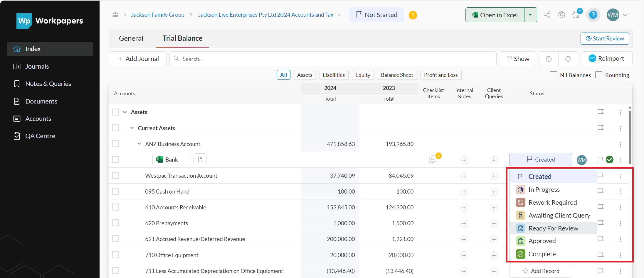Filter accounts by Balance Sheet
This screenshot has height=278, width=644.
pos(397,75)
